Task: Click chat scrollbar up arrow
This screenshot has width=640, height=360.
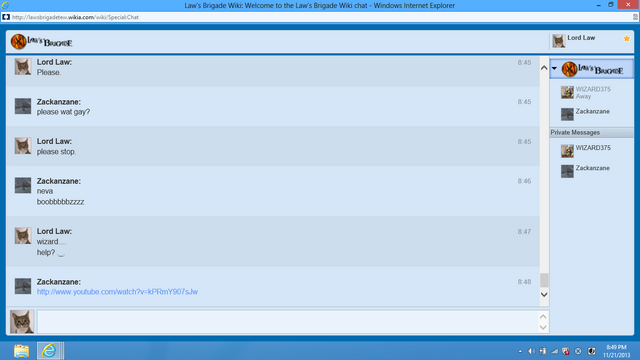Action: [544, 68]
